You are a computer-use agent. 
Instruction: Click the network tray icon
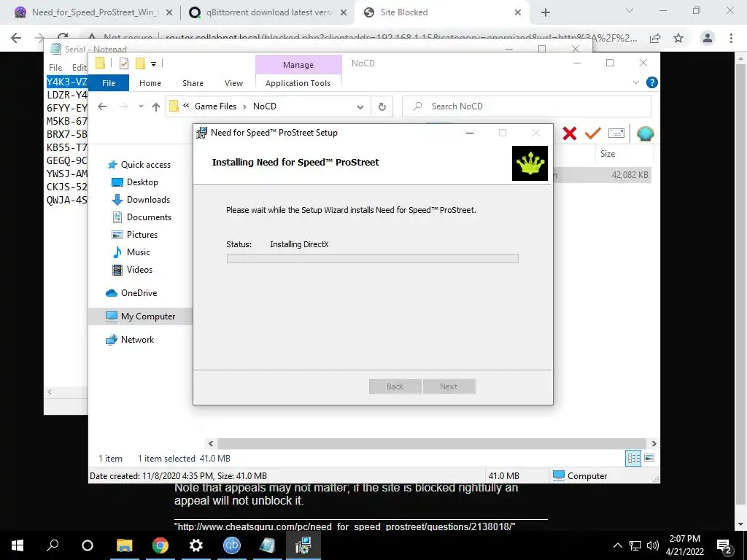pyautogui.click(x=635, y=545)
